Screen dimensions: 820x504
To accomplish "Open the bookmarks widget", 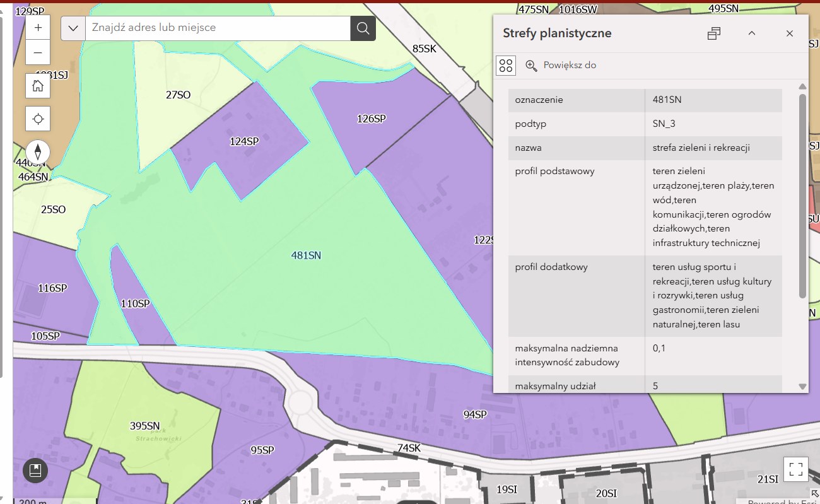I will click(35, 471).
